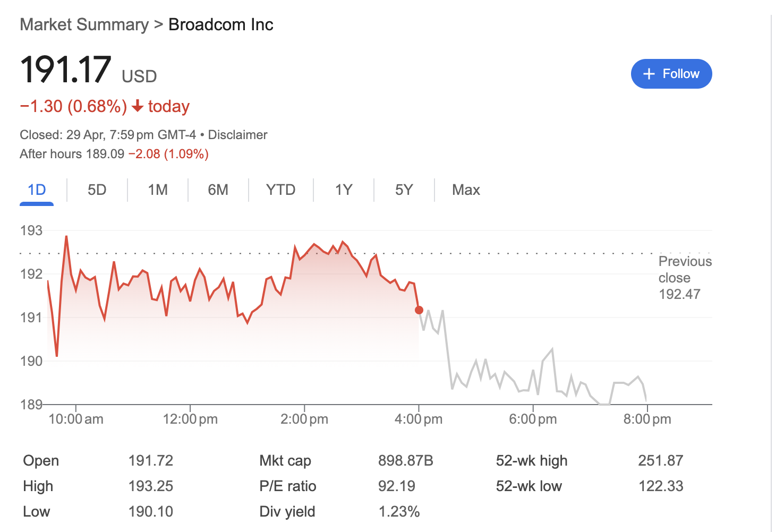Select the 1D time range tab
Viewport: 784px width, 532px height.
pyautogui.click(x=37, y=190)
